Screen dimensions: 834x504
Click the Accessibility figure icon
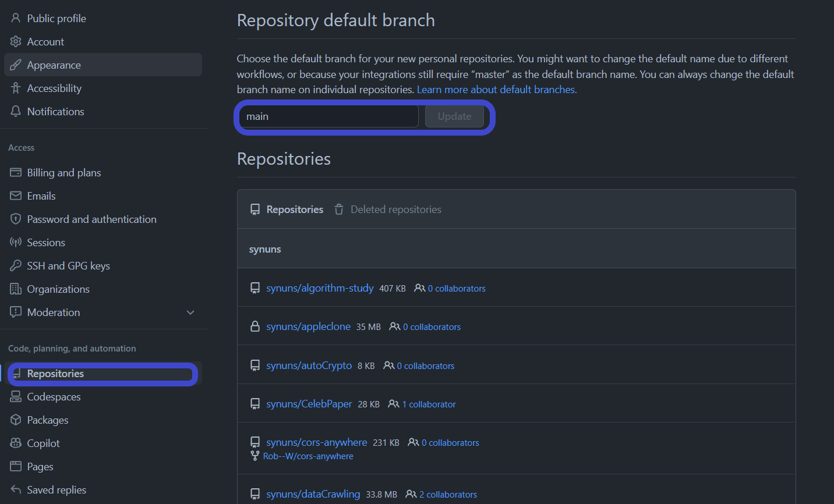[16, 88]
